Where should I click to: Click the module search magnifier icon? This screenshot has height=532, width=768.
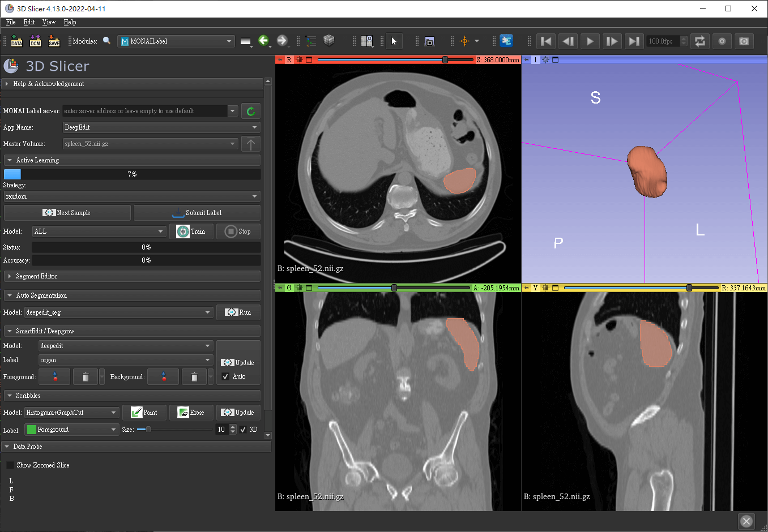tap(106, 41)
